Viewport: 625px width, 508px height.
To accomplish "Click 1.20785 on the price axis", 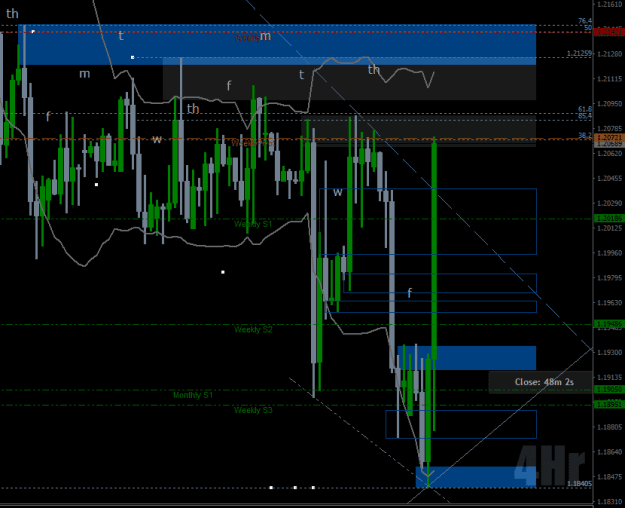I will [x=610, y=128].
